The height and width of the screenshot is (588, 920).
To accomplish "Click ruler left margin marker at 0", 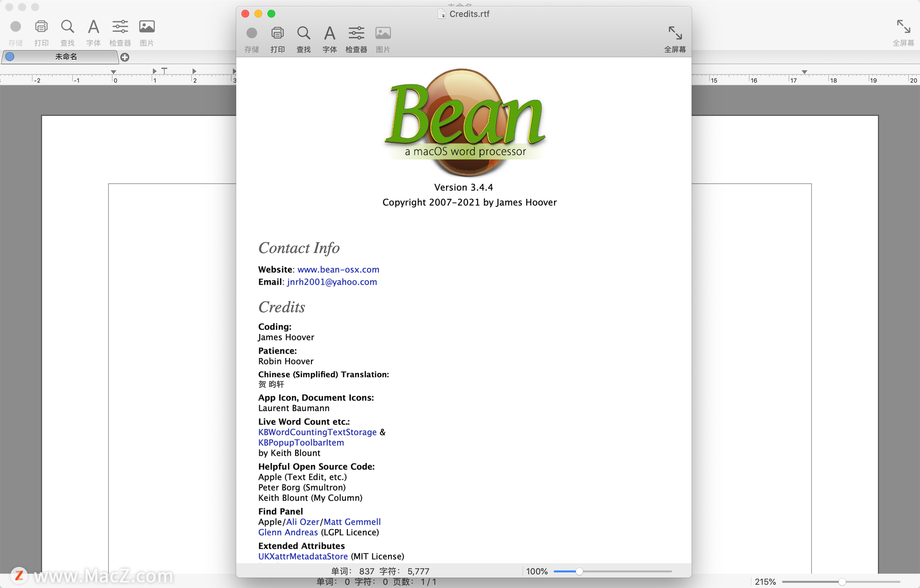I will 114,72.
